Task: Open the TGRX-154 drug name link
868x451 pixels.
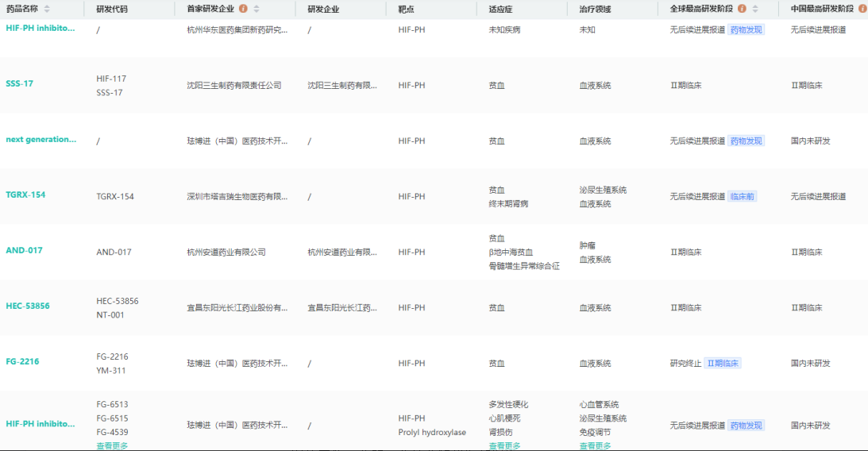Action: (x=25, y=195)
